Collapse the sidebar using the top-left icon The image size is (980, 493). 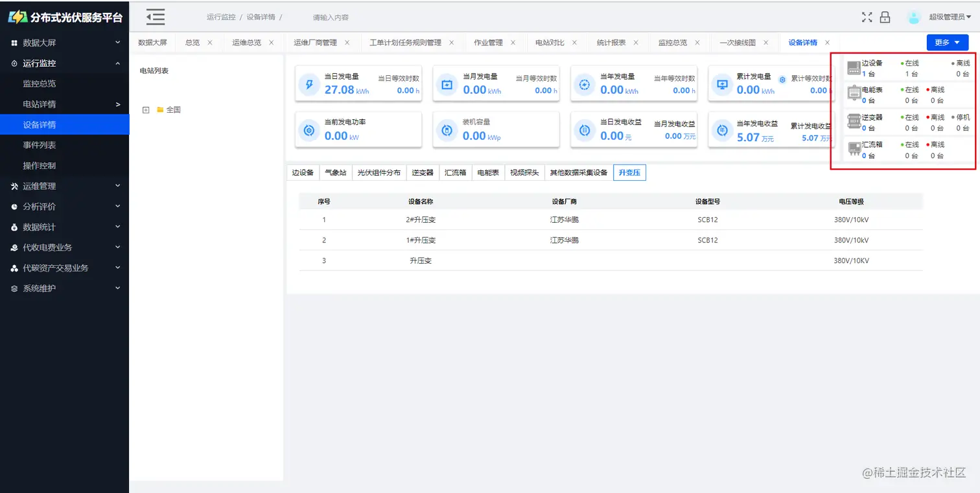[x=155, y=17]
